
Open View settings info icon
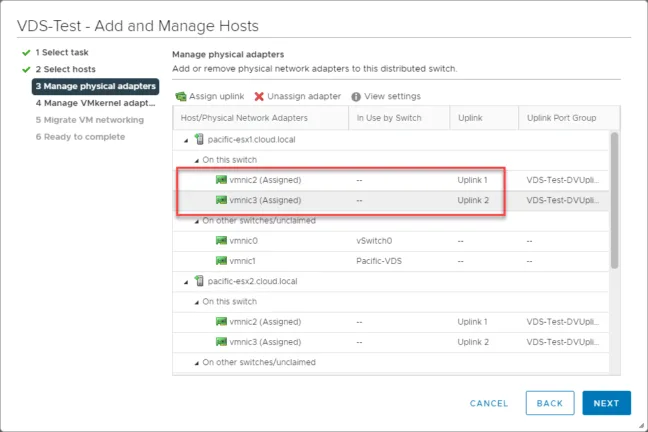click(x=356, y=96)
